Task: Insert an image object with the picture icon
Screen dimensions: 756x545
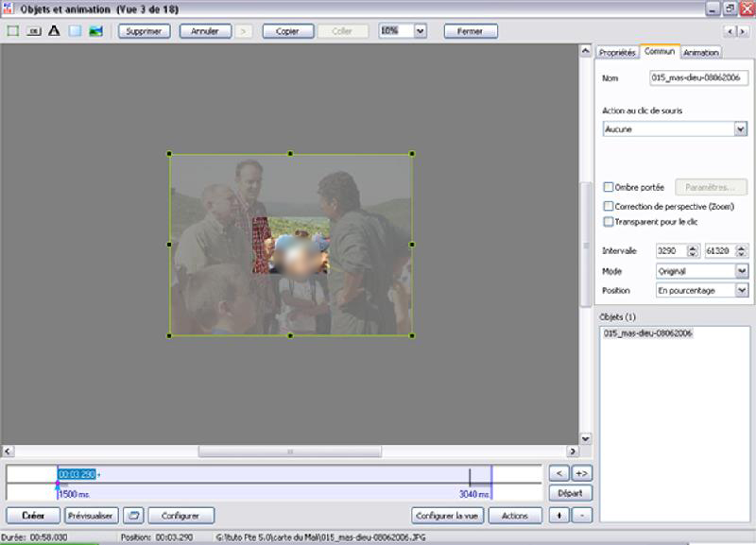Action: click(96, 31)
